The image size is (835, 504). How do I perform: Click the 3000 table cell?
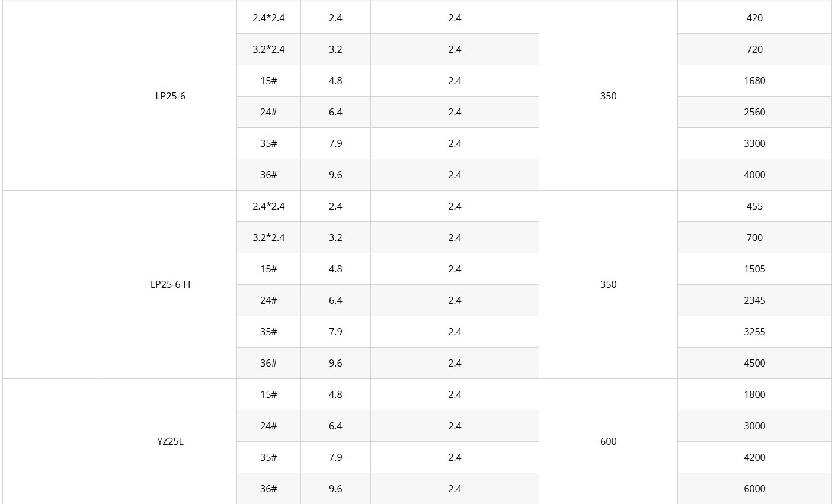[754, 426]
